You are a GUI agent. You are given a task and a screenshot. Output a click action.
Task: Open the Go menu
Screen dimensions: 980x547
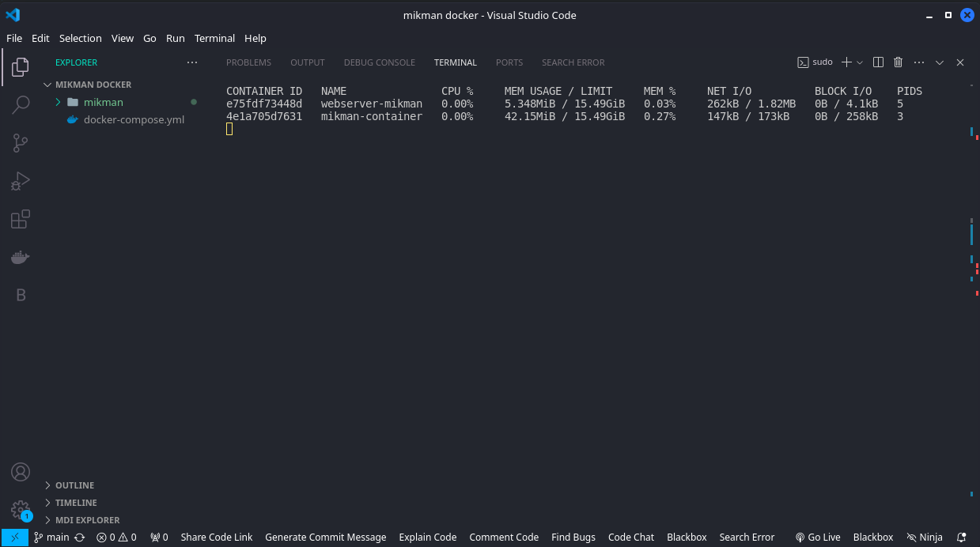[149, 38]
